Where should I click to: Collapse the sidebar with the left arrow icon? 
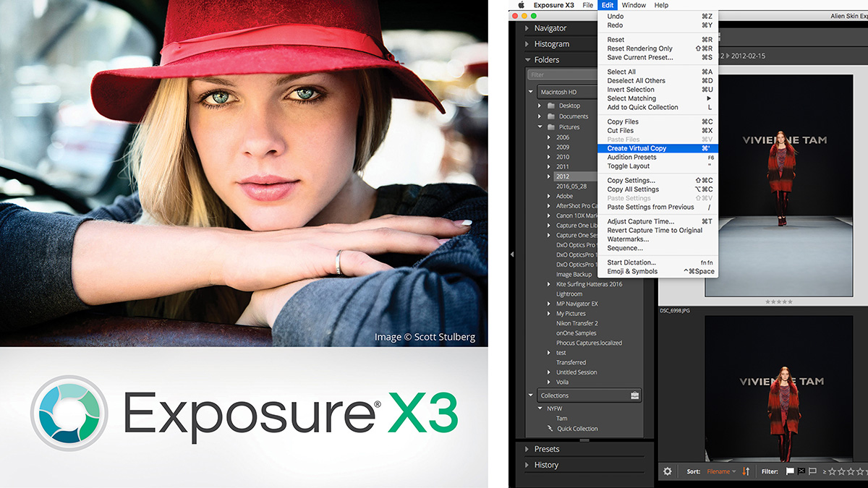click(x=511, y=254)
